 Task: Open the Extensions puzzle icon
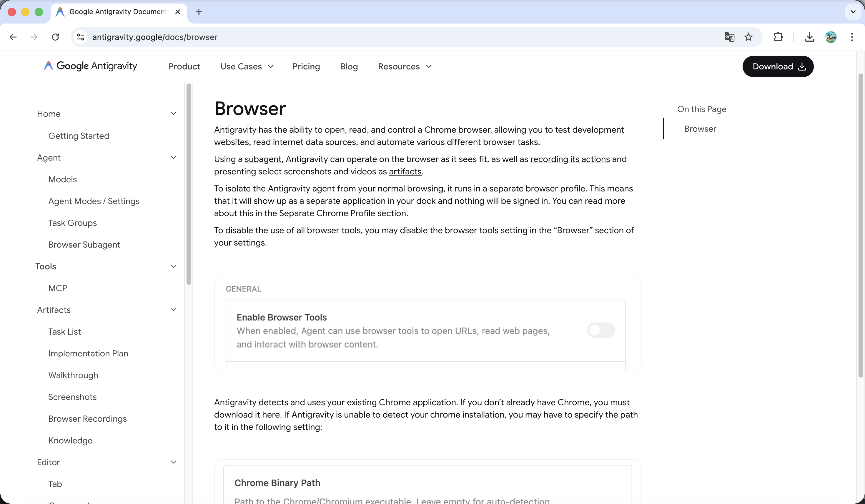[778, 37]
